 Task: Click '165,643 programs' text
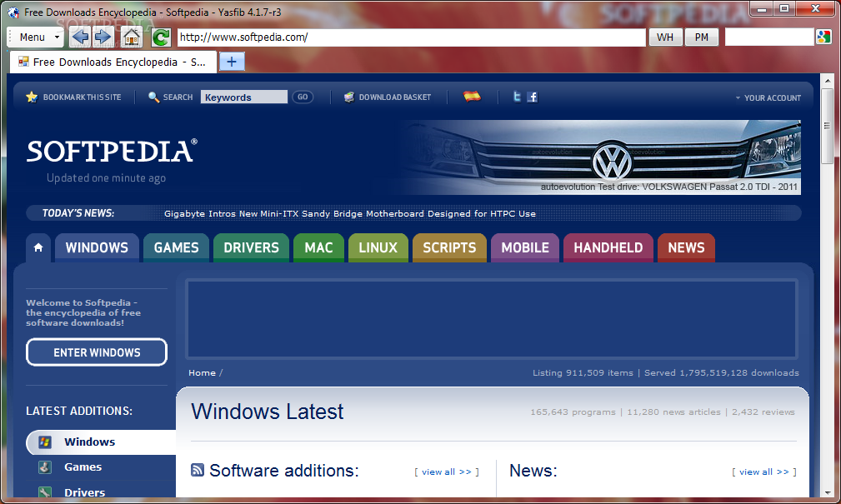[573, 412]
